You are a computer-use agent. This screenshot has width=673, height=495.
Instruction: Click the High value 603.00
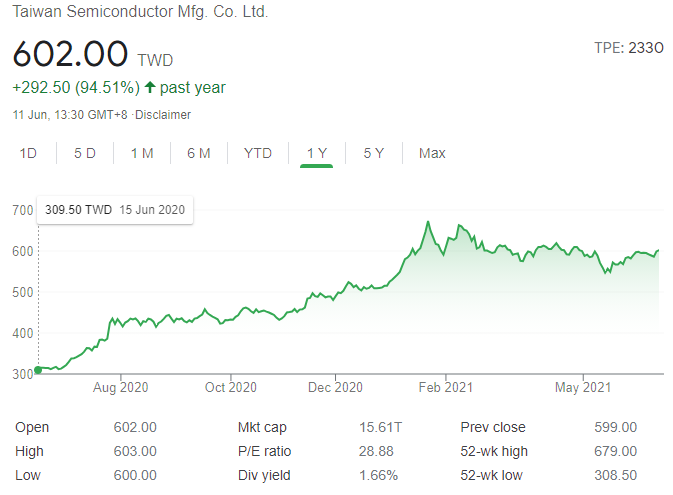tap(135, 451)
